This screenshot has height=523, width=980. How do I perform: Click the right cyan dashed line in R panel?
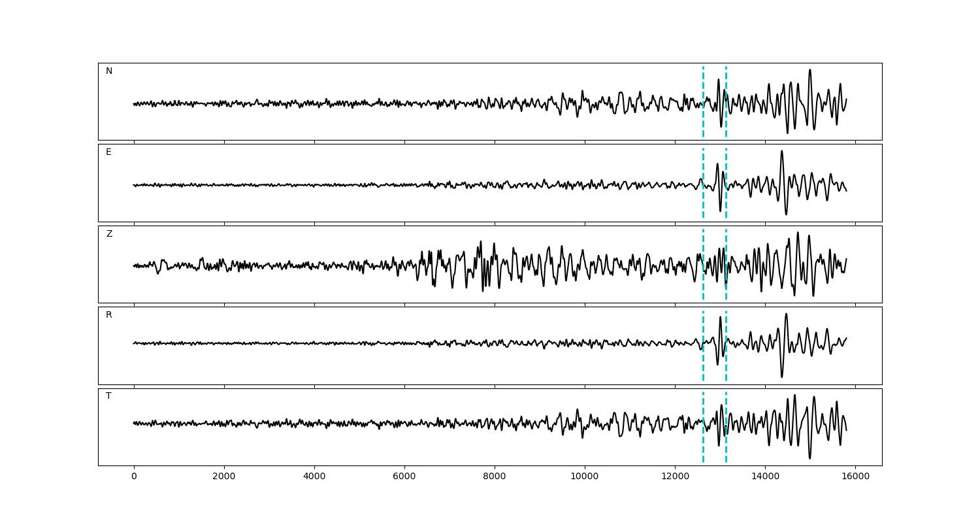pyautogui.click(x=726, y=327)
